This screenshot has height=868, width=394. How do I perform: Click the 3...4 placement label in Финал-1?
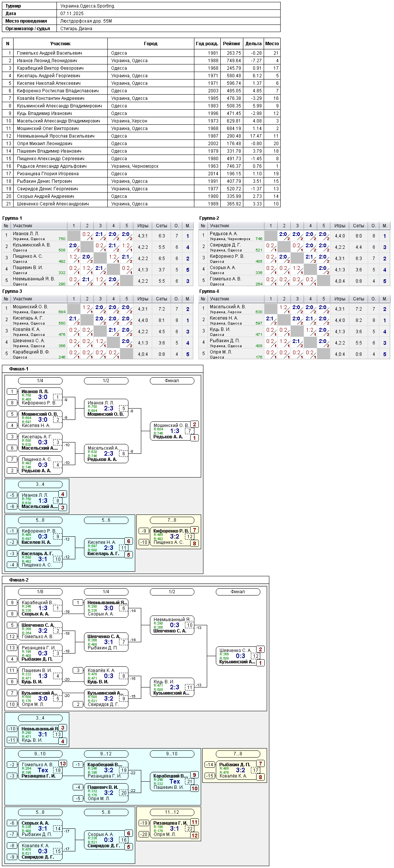point(40,484)
